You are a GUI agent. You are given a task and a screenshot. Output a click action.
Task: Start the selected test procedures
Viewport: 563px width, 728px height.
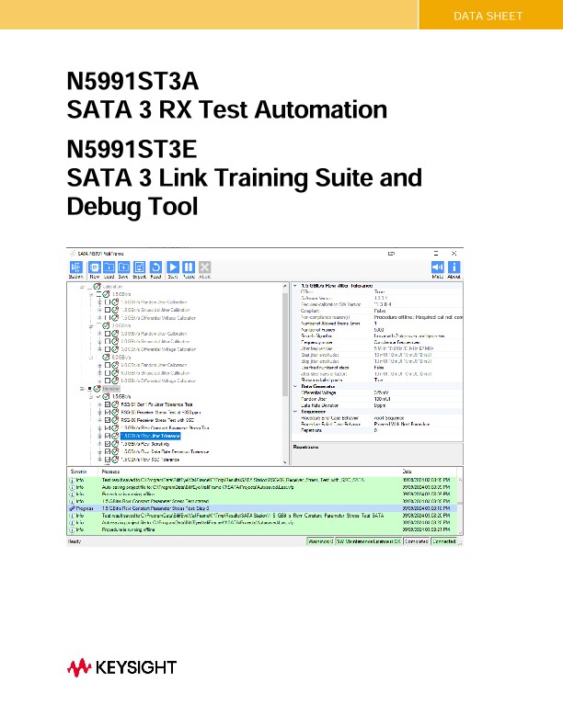point(173,267)
